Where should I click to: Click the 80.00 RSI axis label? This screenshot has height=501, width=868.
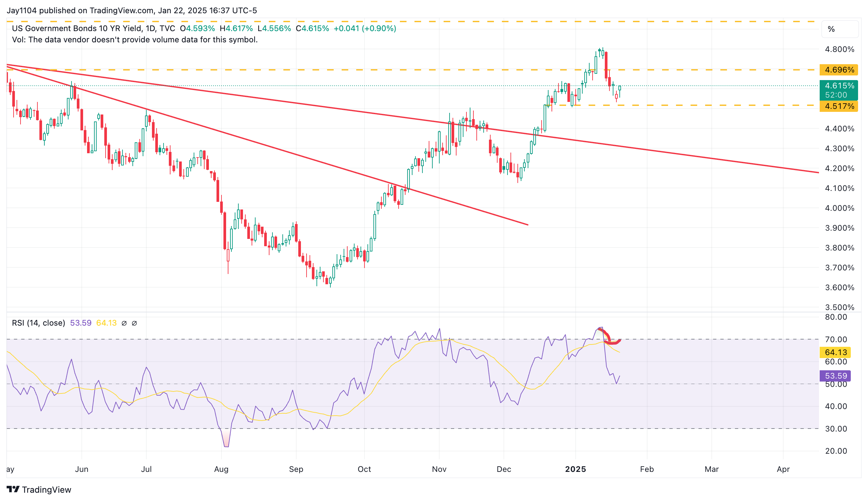836,317
